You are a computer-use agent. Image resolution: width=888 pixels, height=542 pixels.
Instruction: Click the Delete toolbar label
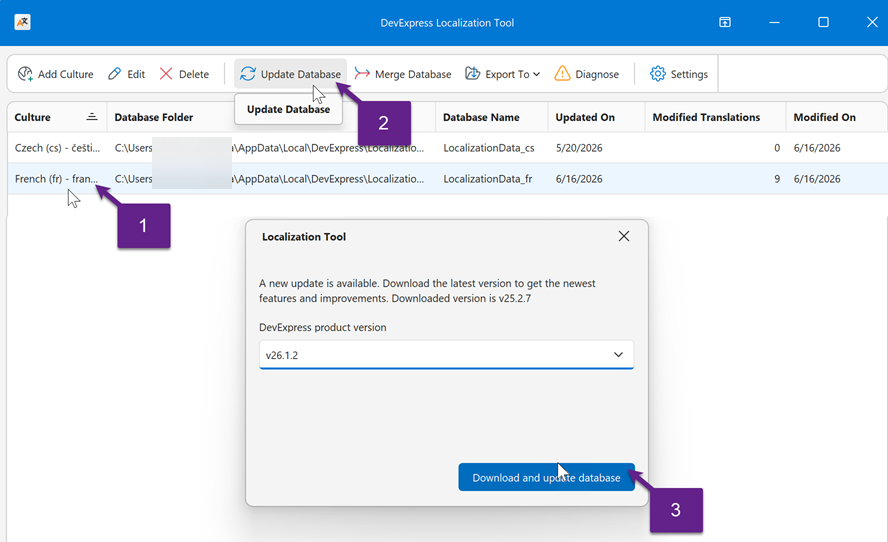tap(194, 74)
